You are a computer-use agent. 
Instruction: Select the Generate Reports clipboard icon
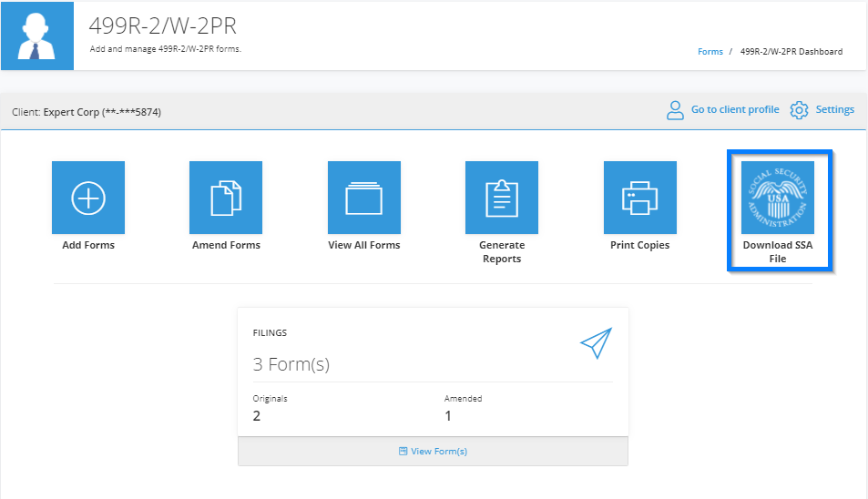coord(502,198)
